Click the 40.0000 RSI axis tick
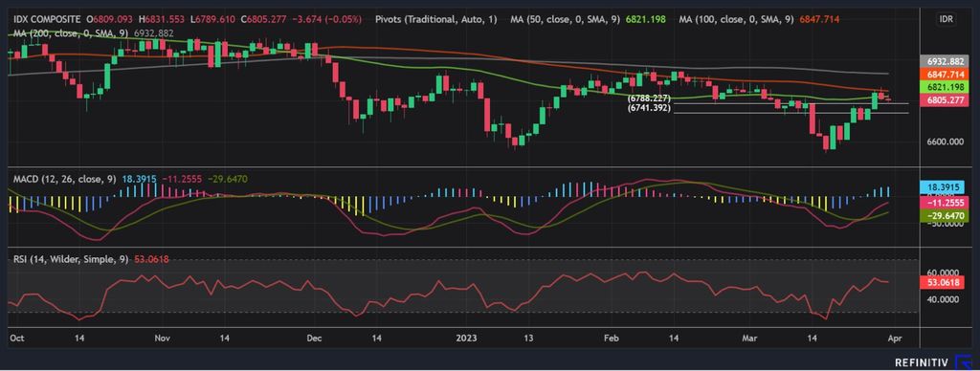980x371 pixels. [944, 300]
